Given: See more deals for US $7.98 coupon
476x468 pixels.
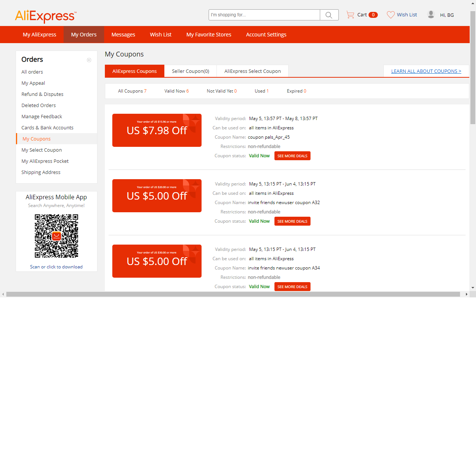Looking at the screenshot, I should 292,156.
